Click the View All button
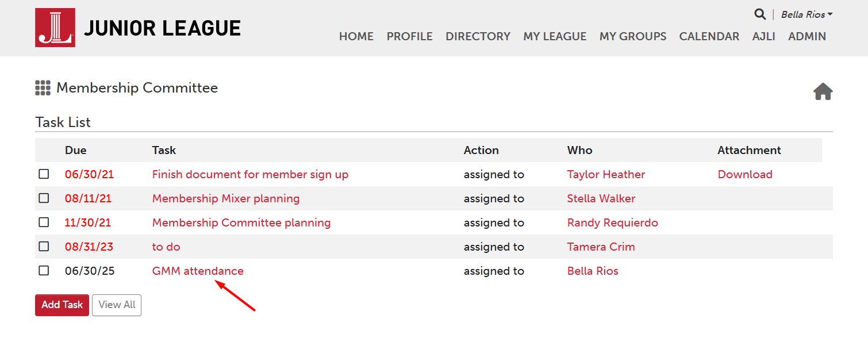868x338 pixels. 117,305
